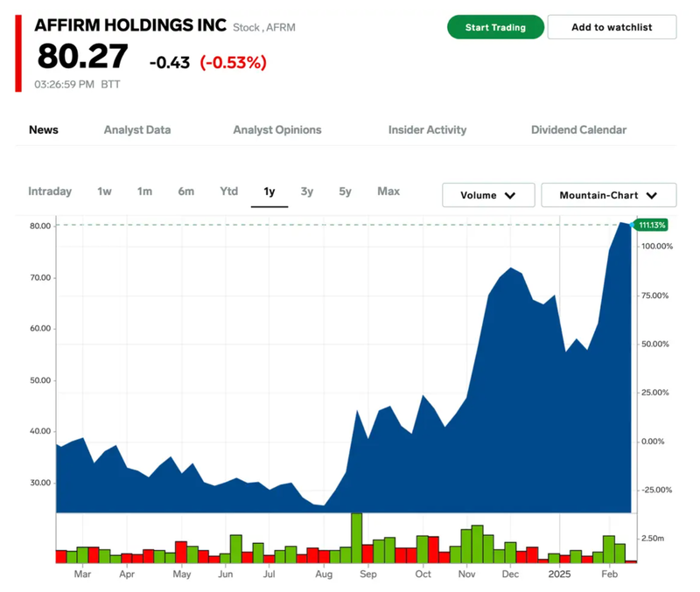Expand the Volume dropdown
Image resolution: width=700 pixels, height=592 pixels.
tap(488, 195)
